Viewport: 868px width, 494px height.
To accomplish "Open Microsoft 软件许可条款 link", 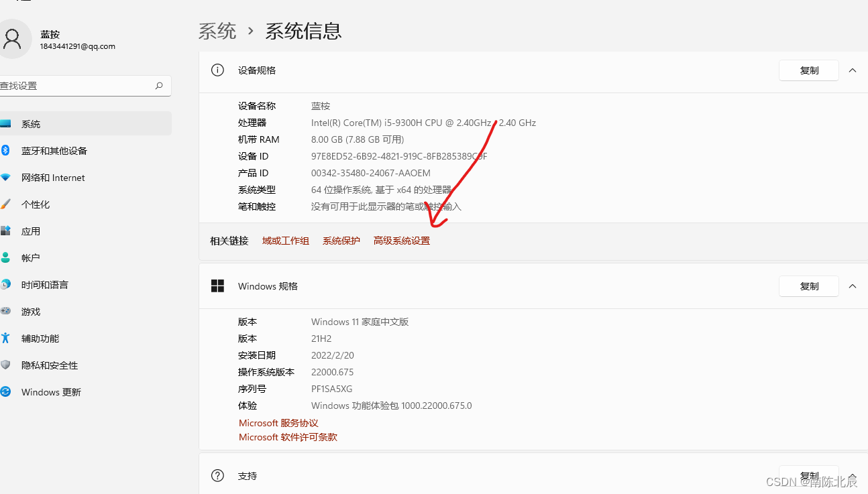I will click(x=288, y=437).
